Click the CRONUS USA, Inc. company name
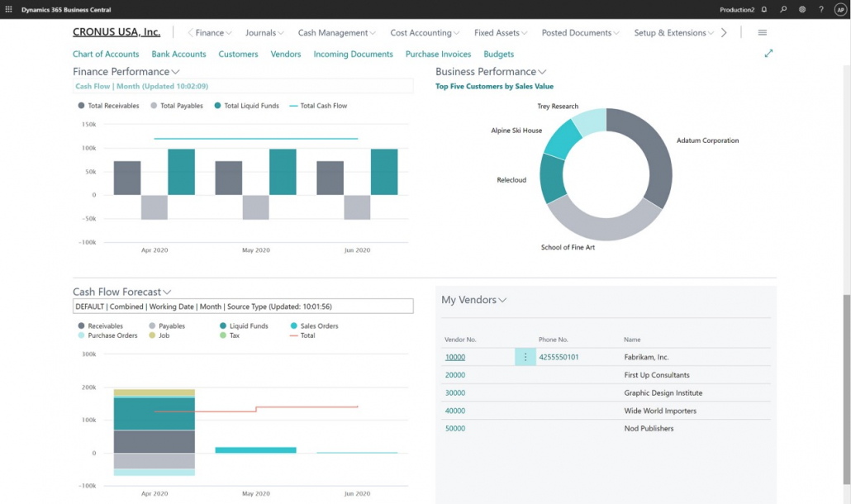This screenshot has height=504, width=851. (116, 32)
